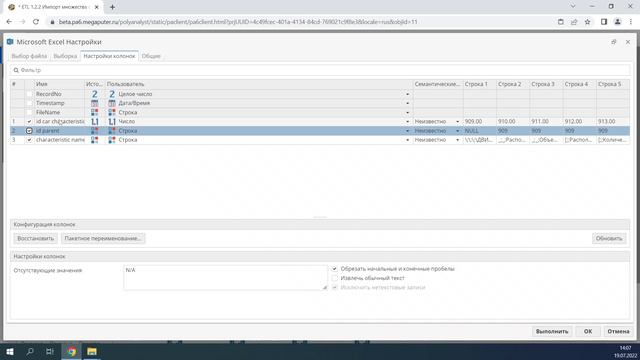Screen dimensions: 640x360
Task: Pop out the dialog using restore icon
Action: 613,42
